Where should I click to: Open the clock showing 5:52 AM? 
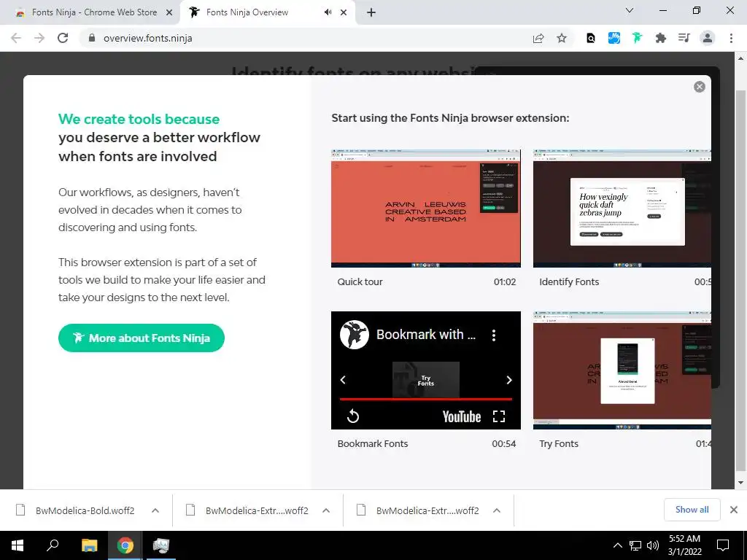(x=684, y=545)
